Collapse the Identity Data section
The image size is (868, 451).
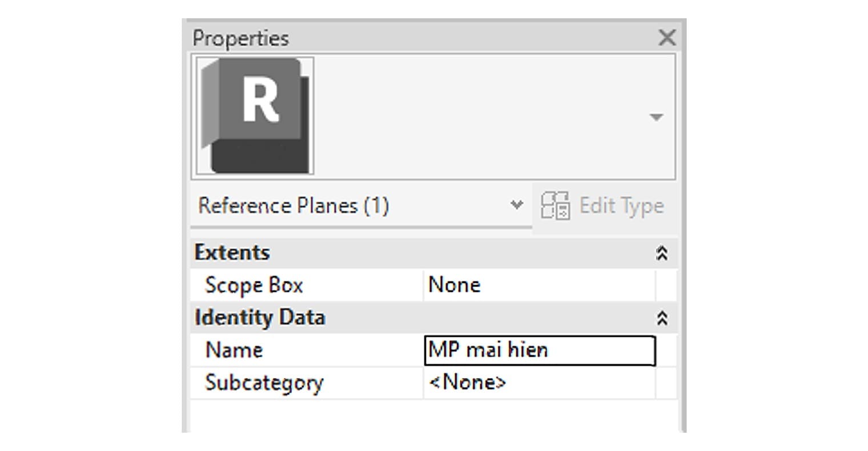pyautogui.click(x=662, y=318)
